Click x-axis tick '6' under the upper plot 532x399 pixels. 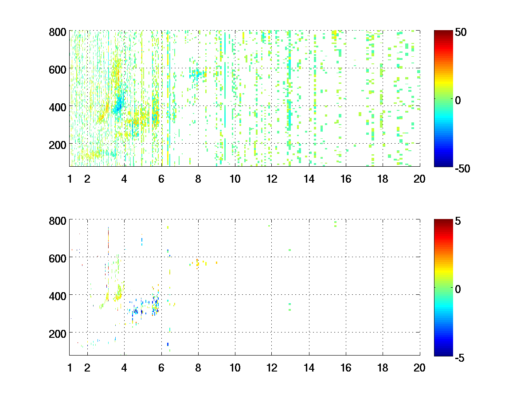point(161,179)
